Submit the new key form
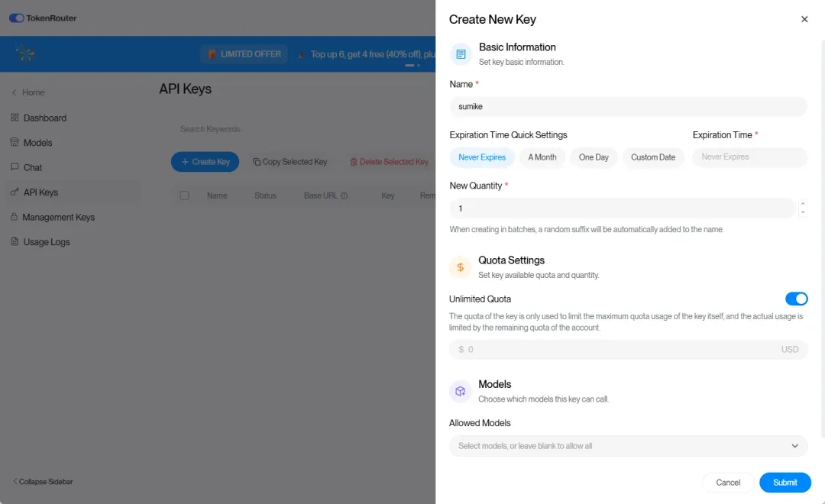825x504 pixels. point(785,483)
